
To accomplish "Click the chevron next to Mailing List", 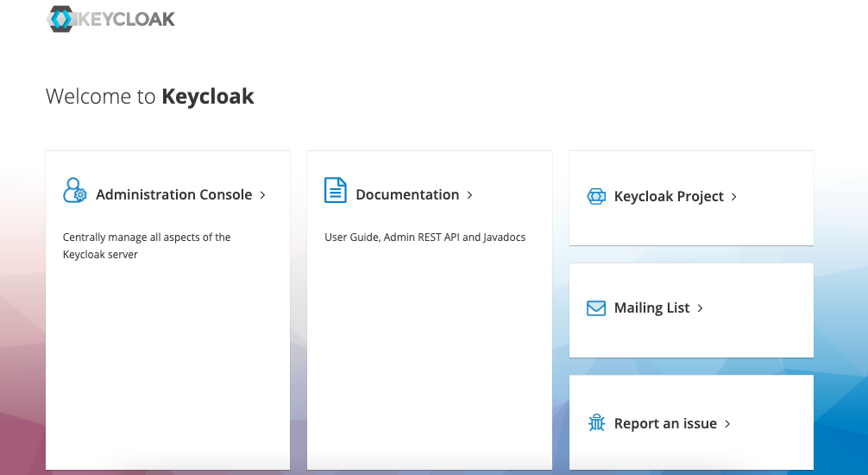I will pyautogui.click(x=701, y=308).
